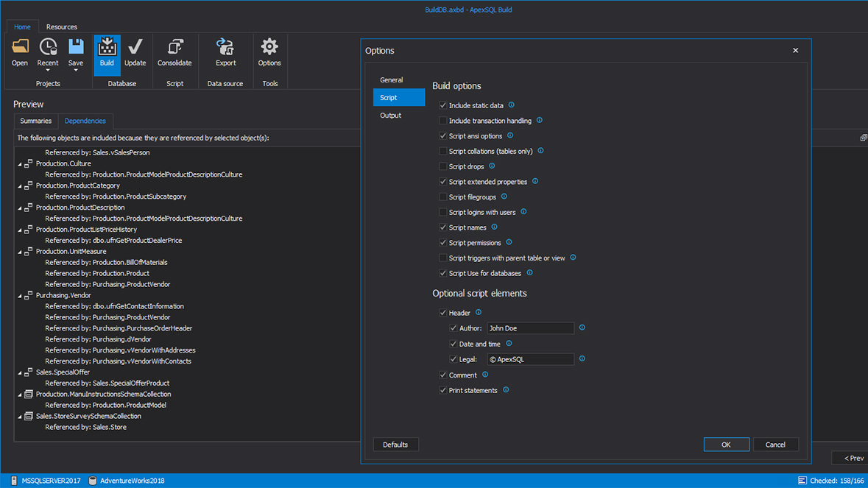The height and width of the screenshot is (488, 868).
Task: Collapse the Production.ProductCategory node
Action: tap(20, 186)
